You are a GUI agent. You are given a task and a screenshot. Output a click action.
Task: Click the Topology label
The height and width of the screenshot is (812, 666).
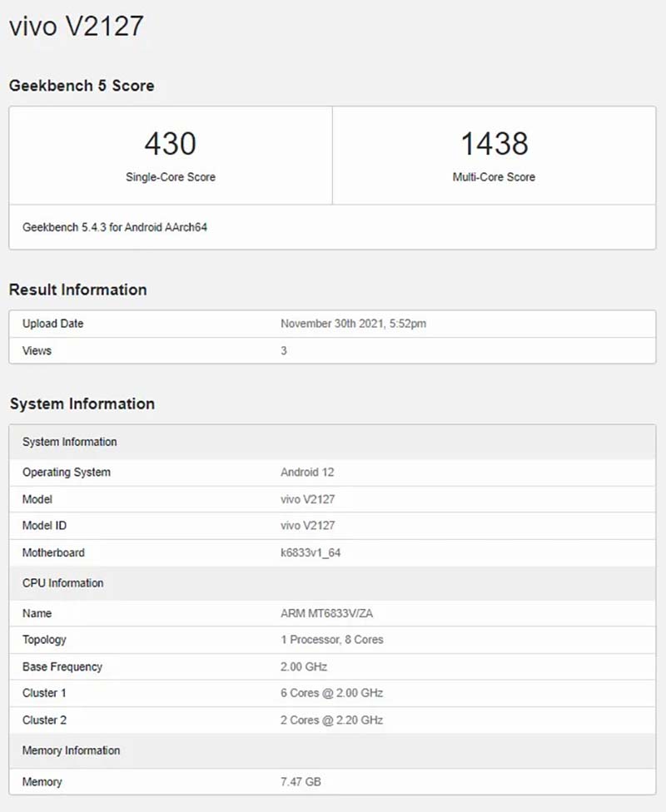[x=45, y=640]
